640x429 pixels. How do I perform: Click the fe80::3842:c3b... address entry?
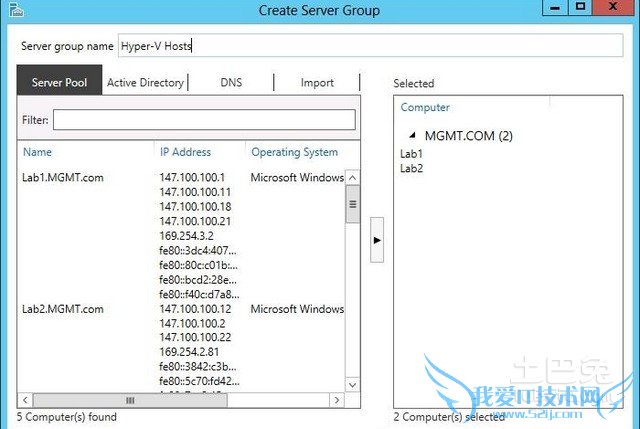[x=198, y=367]
